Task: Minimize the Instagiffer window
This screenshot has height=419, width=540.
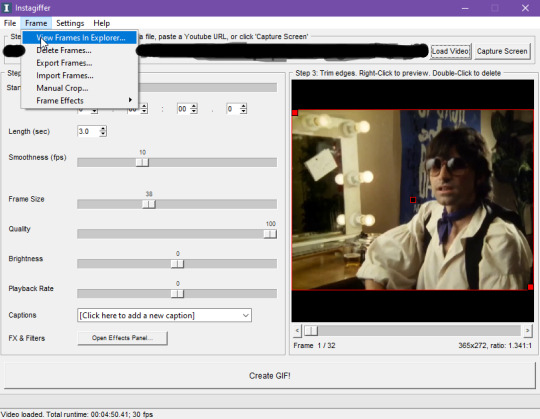Action: pos(465,8)
